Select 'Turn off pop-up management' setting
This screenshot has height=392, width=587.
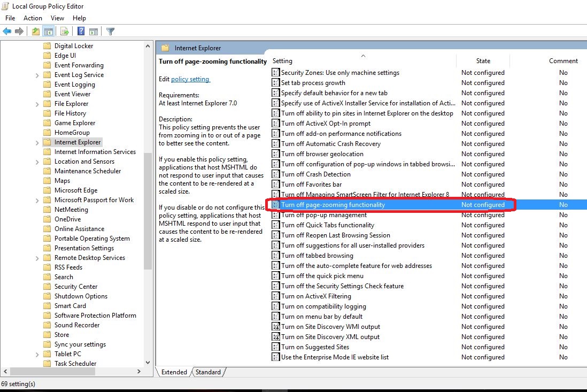point(324,215)
